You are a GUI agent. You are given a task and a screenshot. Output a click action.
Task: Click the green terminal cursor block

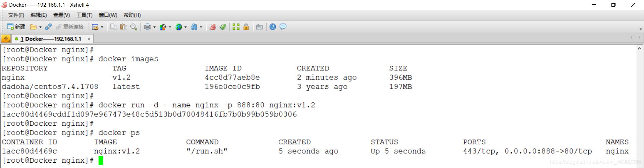101,161
